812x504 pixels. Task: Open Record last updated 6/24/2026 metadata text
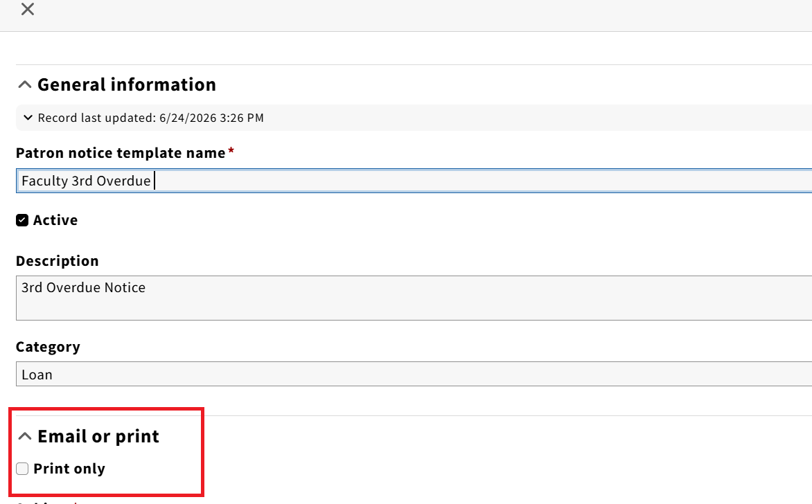click(x=151, y=118)
